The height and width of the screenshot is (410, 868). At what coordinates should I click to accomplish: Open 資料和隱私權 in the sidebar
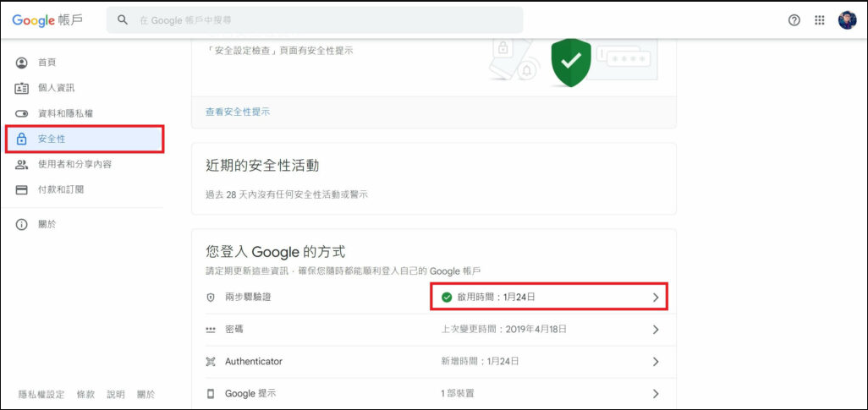(65, 113)
